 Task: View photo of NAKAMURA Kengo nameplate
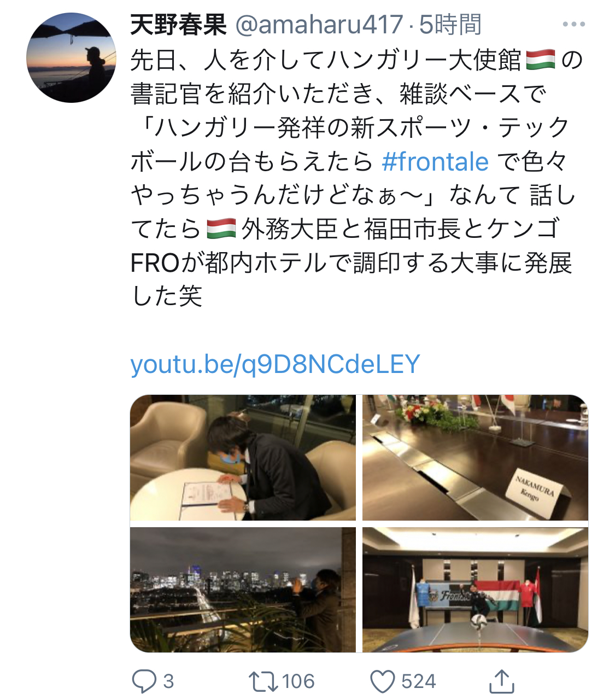click(475, 457)
